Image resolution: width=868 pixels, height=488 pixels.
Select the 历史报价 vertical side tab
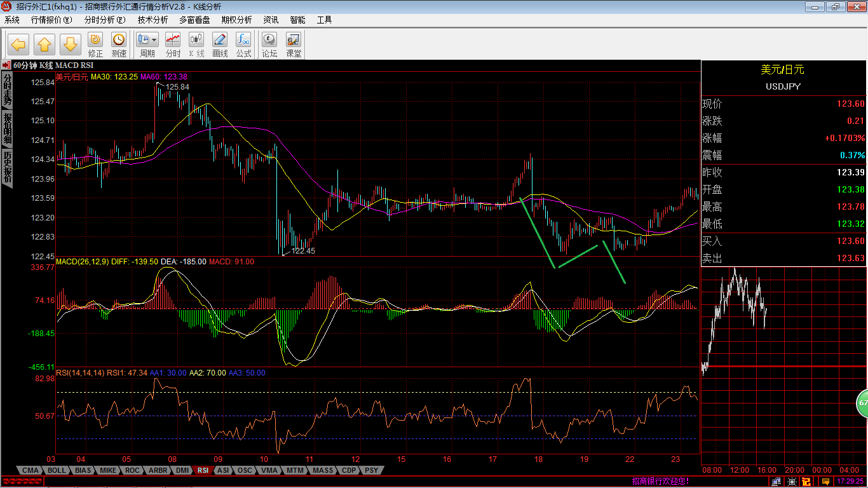pyautogui.click(x=8, y=168)
